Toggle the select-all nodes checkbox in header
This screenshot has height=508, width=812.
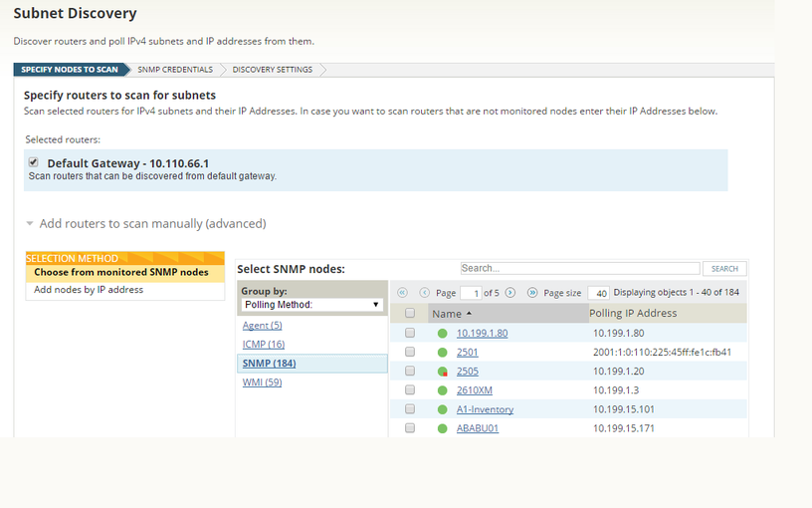click(x=410, y=313)
